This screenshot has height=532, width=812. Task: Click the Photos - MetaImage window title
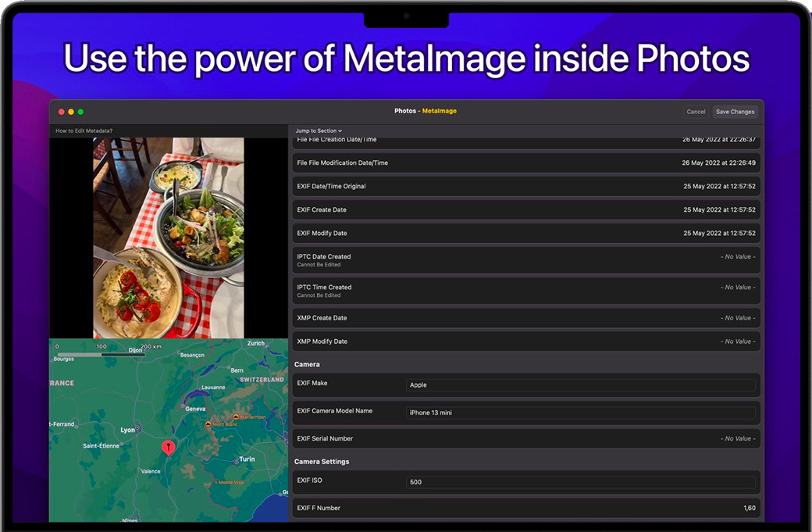click(x=426, y=111)
